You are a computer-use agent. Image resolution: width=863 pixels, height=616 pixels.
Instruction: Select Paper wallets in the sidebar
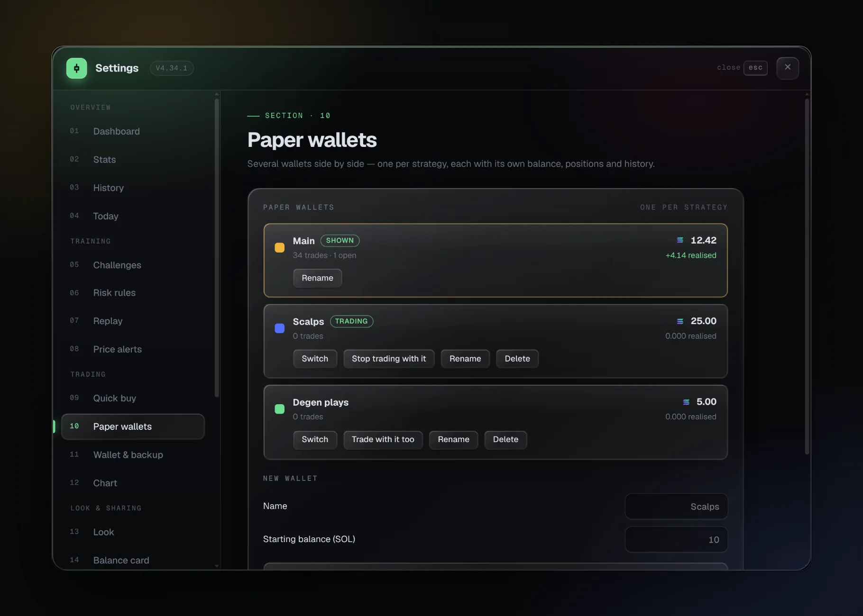(x=133, y=426)
